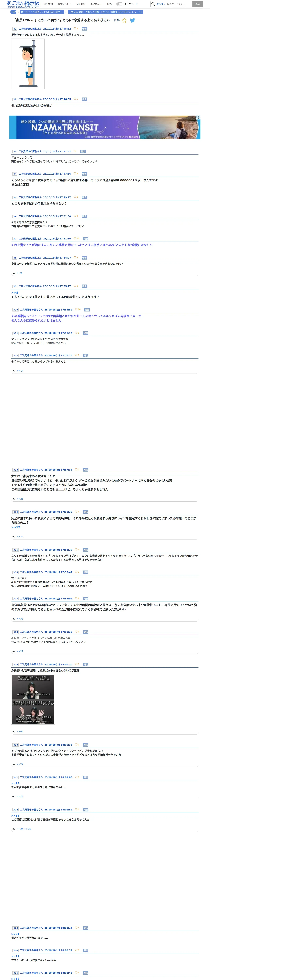
Task: Follow the >>25 reply link under post 13
Action: coord(20,499)
